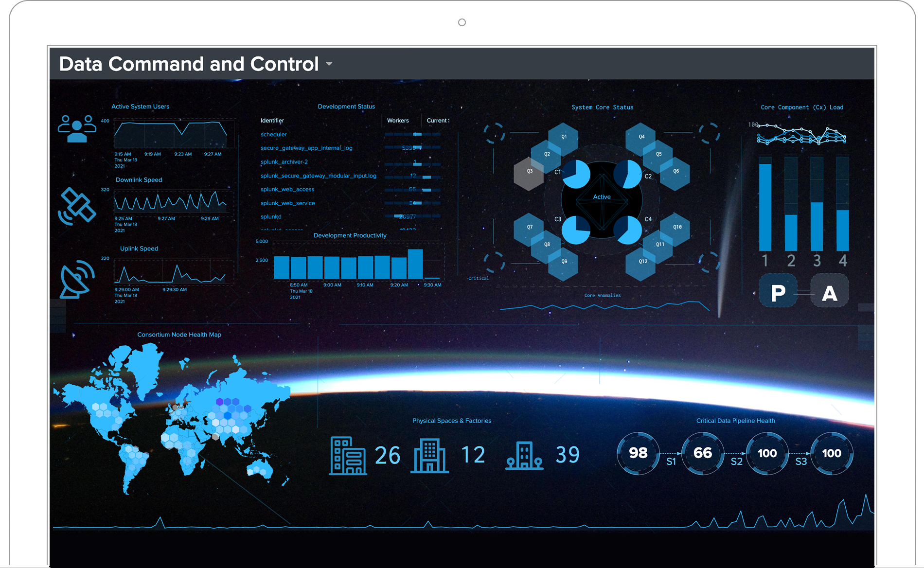Image resolution: width=924 pixels, height=568 pixels.
Task: Click the Active System Users people icon
Action: click(x=77, y=128)
